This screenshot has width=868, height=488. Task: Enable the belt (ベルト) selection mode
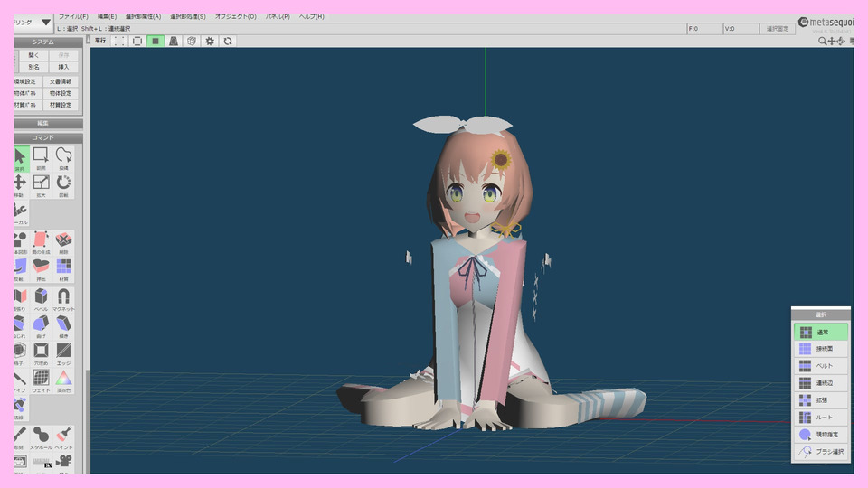point(821,366)
